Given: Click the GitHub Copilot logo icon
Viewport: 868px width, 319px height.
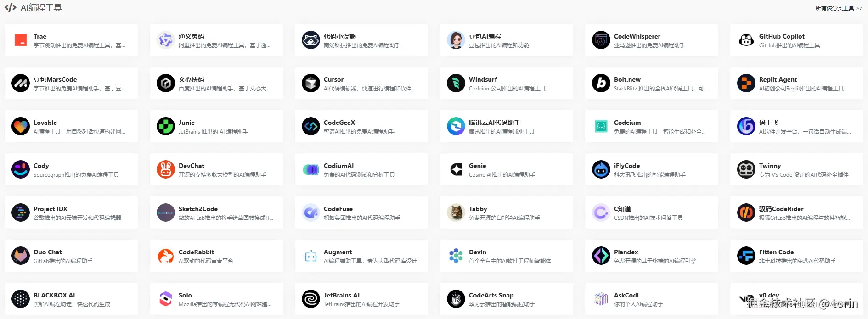Looking at the screenshot, I should coord(746,40).
